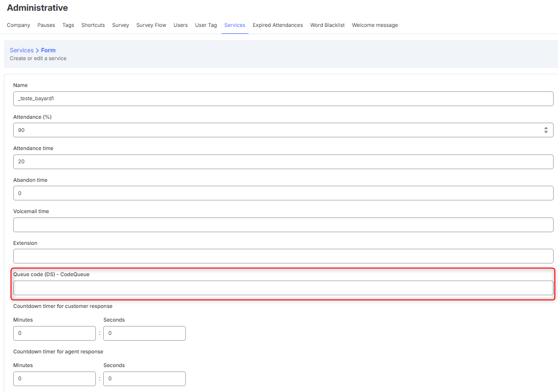Focus the Voicemail time field
Image resolution: width=558 pixels, height=392 pixels.
coord(283,225)
